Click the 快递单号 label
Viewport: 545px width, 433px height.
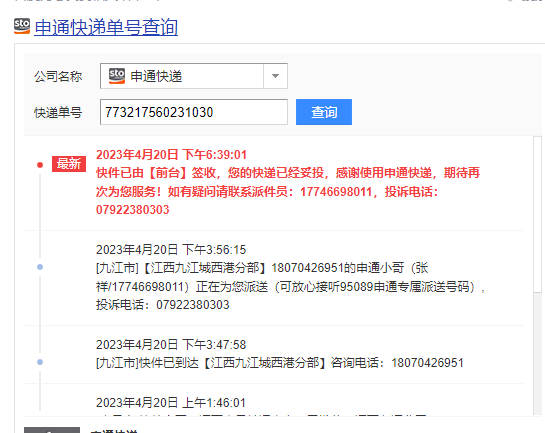click(58, 113)
